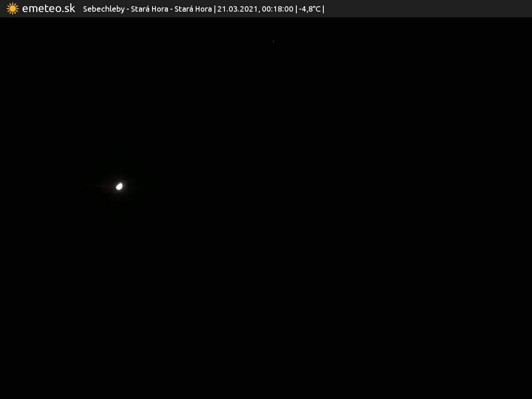Select the first Stará Hora label
This screenshot has height=399, width=532.
click(149, 9)
